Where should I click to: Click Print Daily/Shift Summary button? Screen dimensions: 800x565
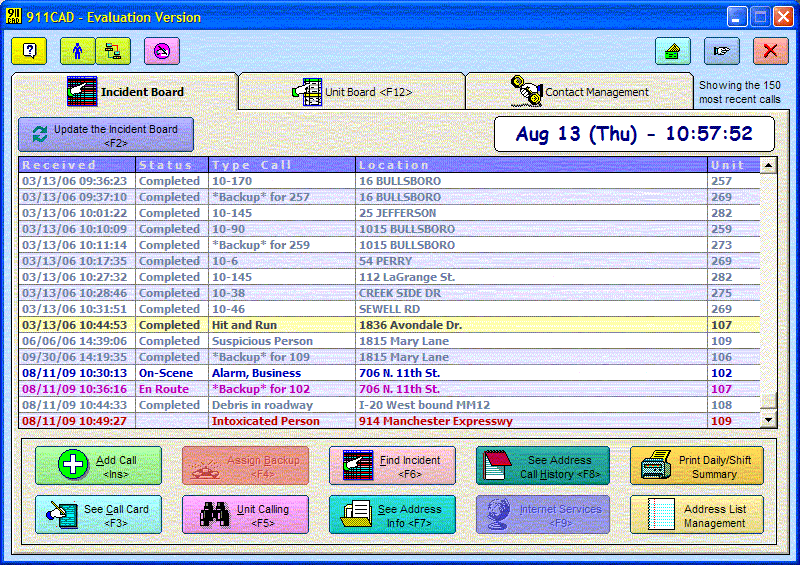tap(696, 466)
